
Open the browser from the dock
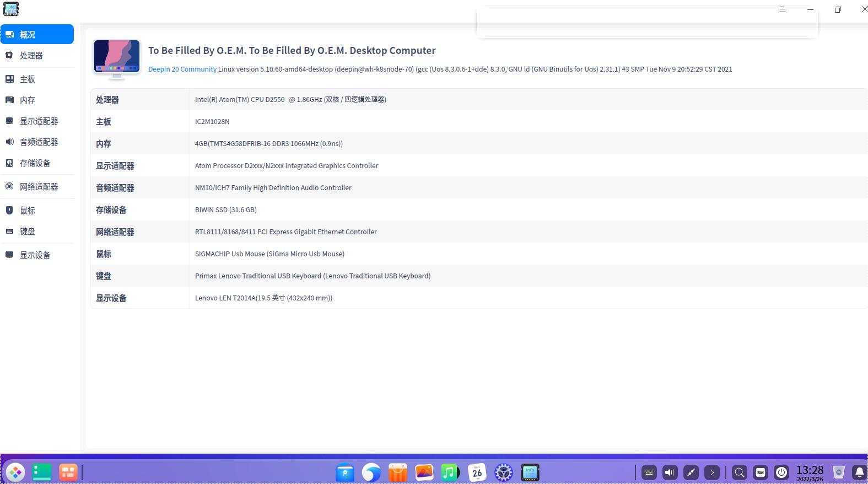pos(371,472)
